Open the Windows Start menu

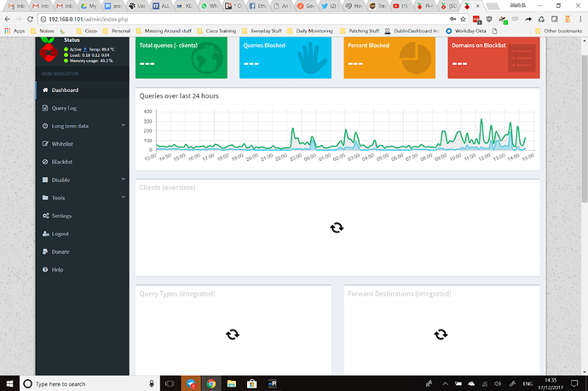pyautogui.click(x=9, y=383)
